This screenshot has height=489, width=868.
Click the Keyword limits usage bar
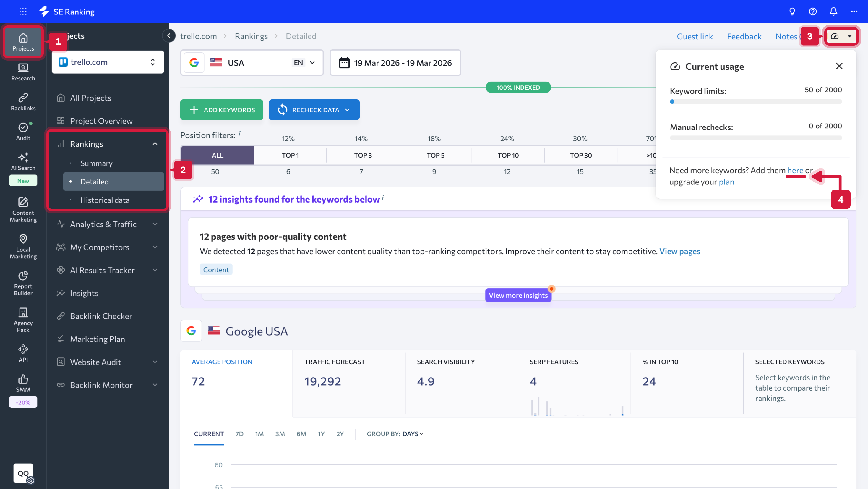point(755,102)
